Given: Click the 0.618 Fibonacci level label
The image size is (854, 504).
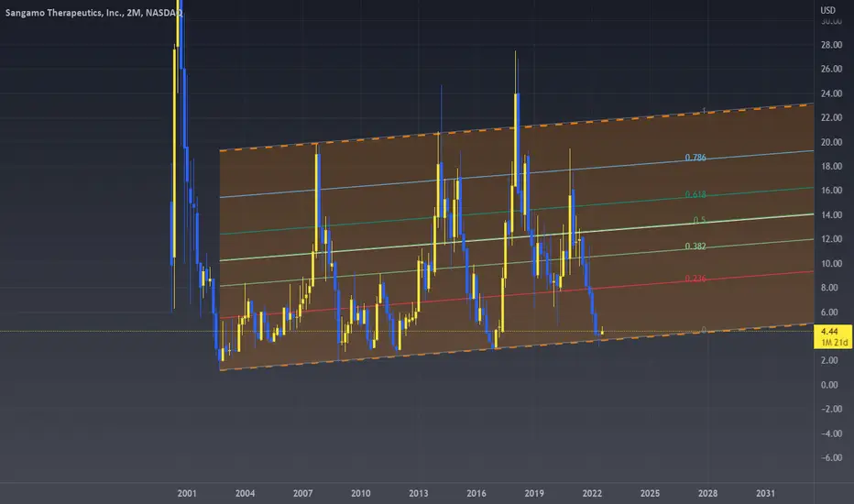Looking at the screenshot, I should 695,194.
